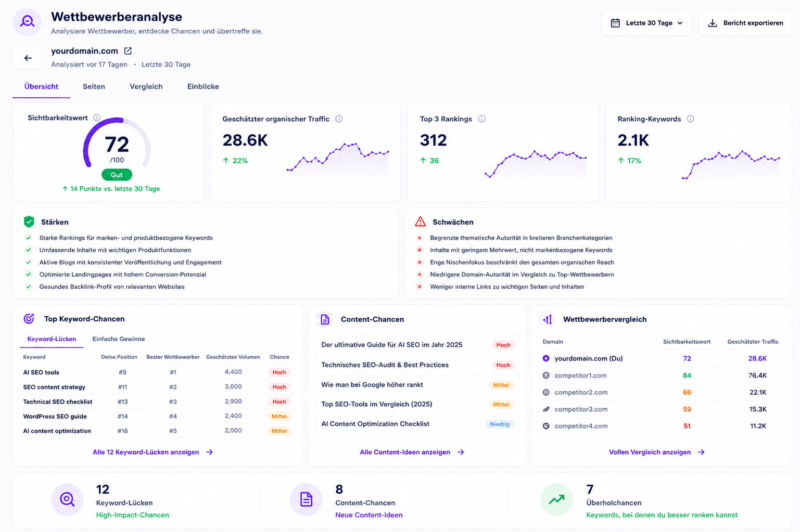Click competitor1.com visibility score 84

coord(687,375)
